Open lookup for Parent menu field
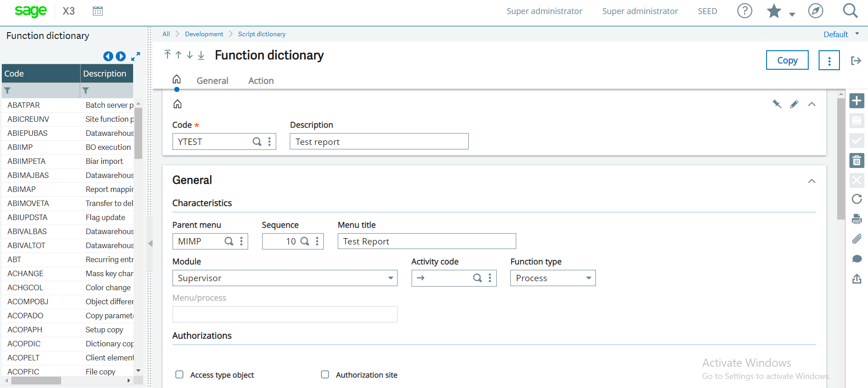868x388 pixels. (229, 241)
